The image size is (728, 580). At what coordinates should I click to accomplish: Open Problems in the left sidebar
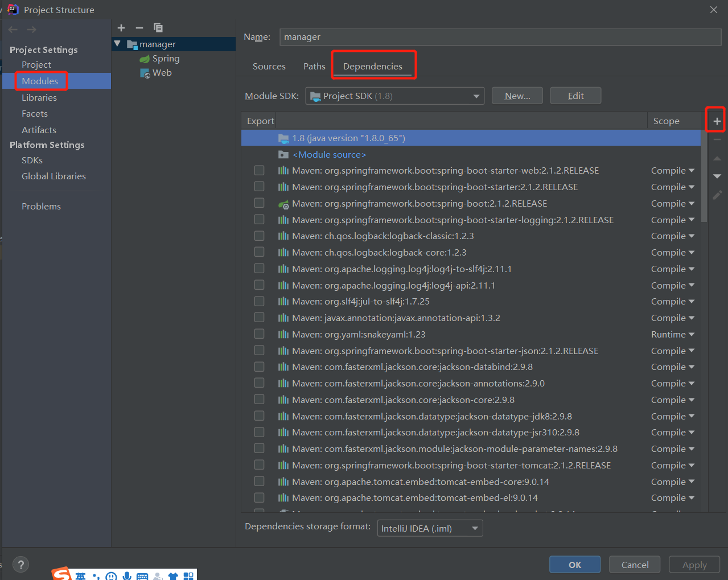coord(41,207)
